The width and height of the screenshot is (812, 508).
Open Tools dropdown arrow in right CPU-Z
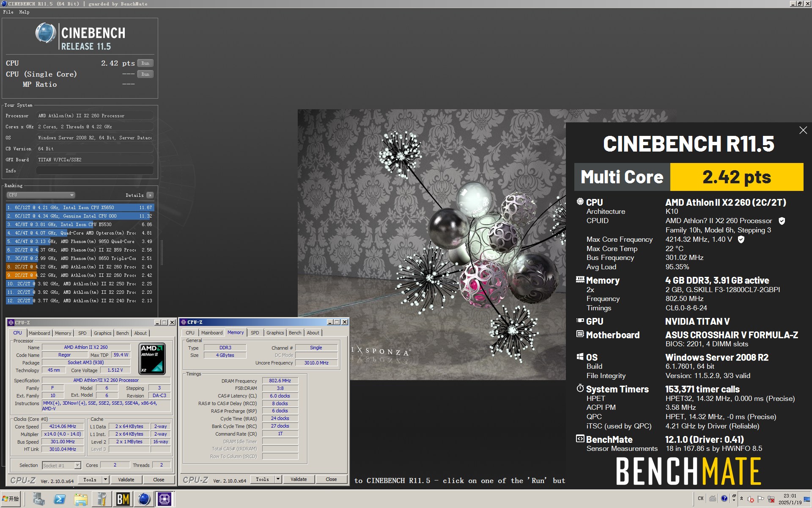[x=278, y=479]
